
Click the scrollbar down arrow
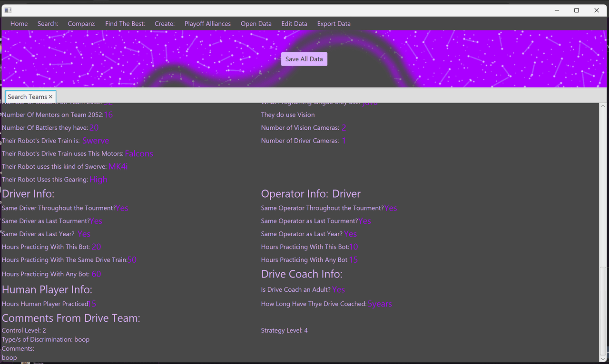603,359
